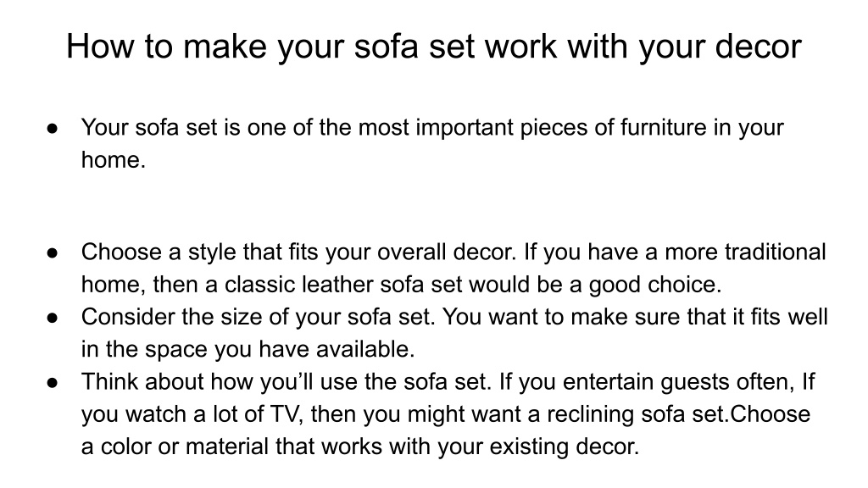
Task: Click the word 'furniture' in first bullet
Action: pyautogui.click(x=663, y=128)
